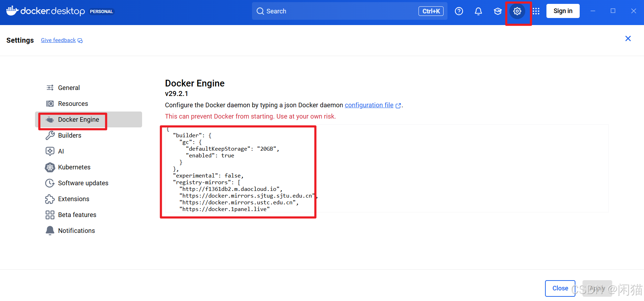Viewport: 644px width, 301px height.
Task: Click the Docker Engine sidebar icon
Action: point(50,120)
